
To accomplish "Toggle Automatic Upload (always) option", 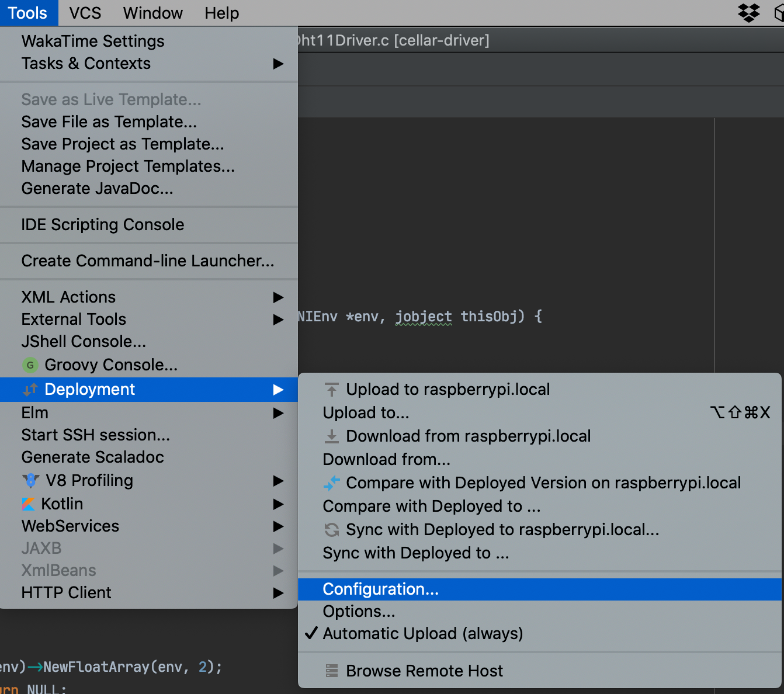I will 540,634.
